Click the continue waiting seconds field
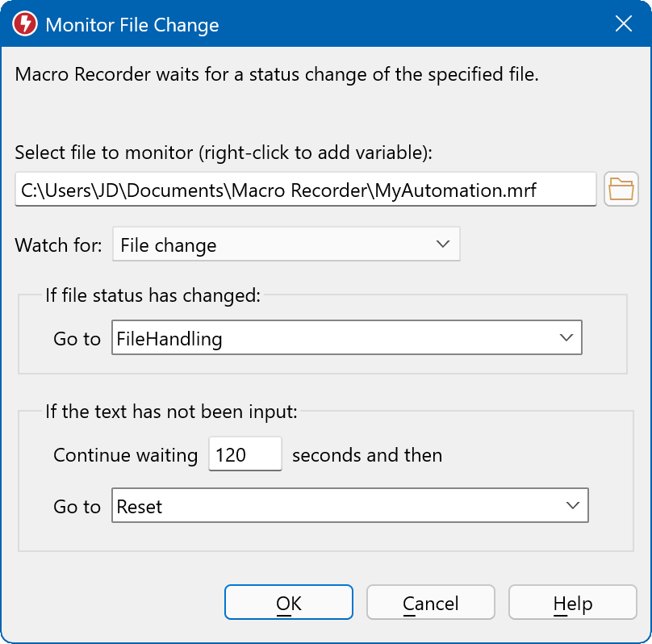Viewport: 652px width, 644px height. point(245,454)
